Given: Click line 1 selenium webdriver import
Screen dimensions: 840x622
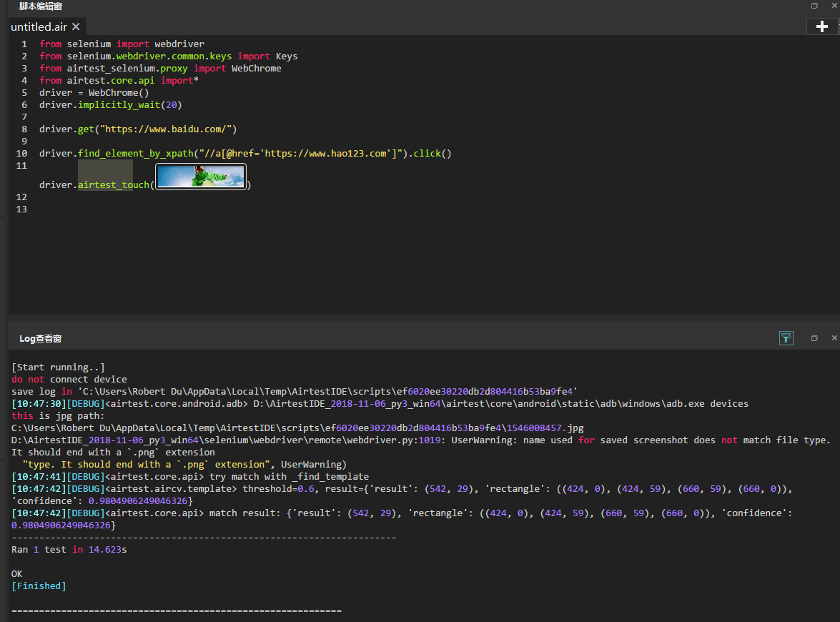Looking at the screenshot, I should pos(122,44).
